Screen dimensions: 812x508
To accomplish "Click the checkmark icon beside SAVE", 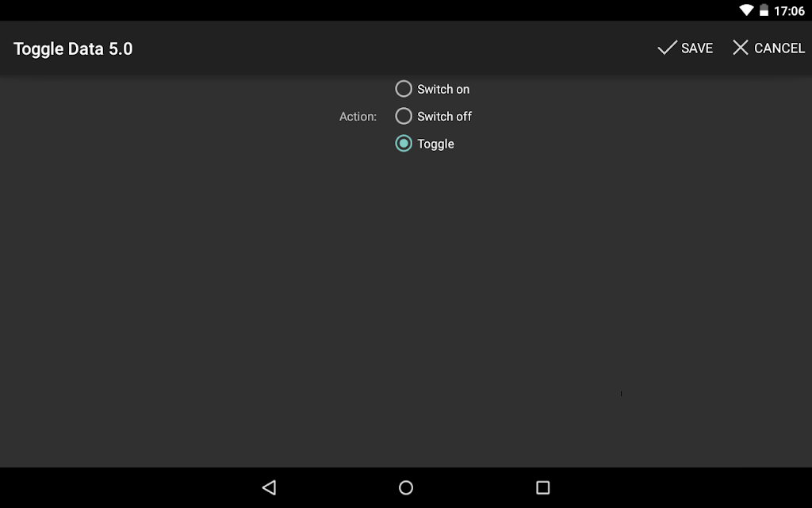I will point(667,48).
